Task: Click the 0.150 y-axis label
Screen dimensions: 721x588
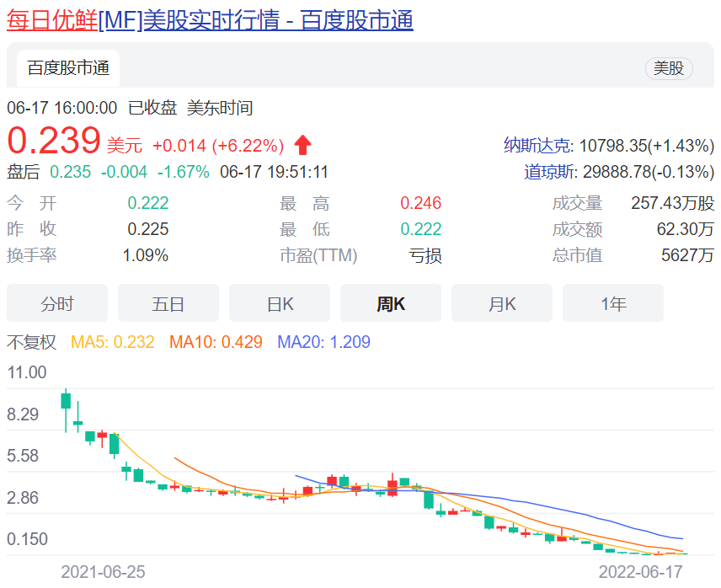Action: point(27,539)
